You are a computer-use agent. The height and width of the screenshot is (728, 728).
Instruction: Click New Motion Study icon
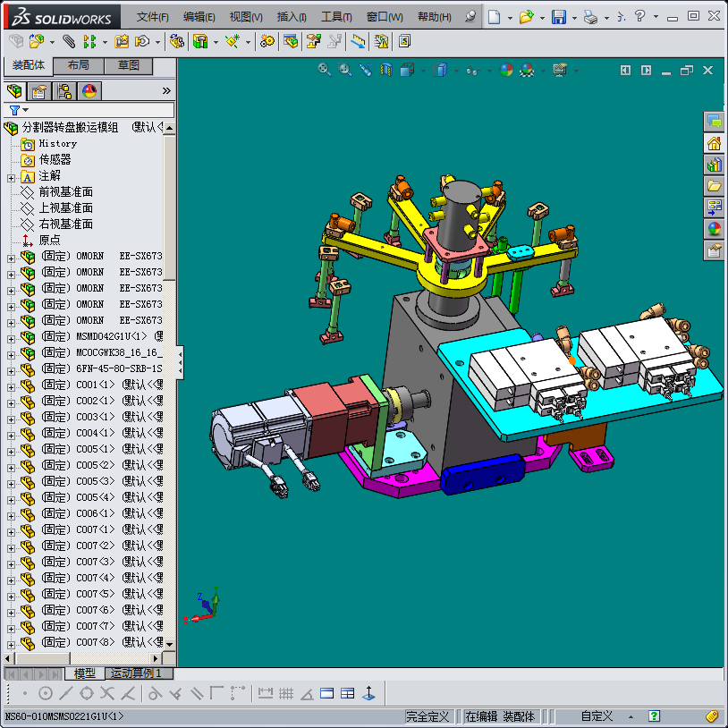(267, 42)
